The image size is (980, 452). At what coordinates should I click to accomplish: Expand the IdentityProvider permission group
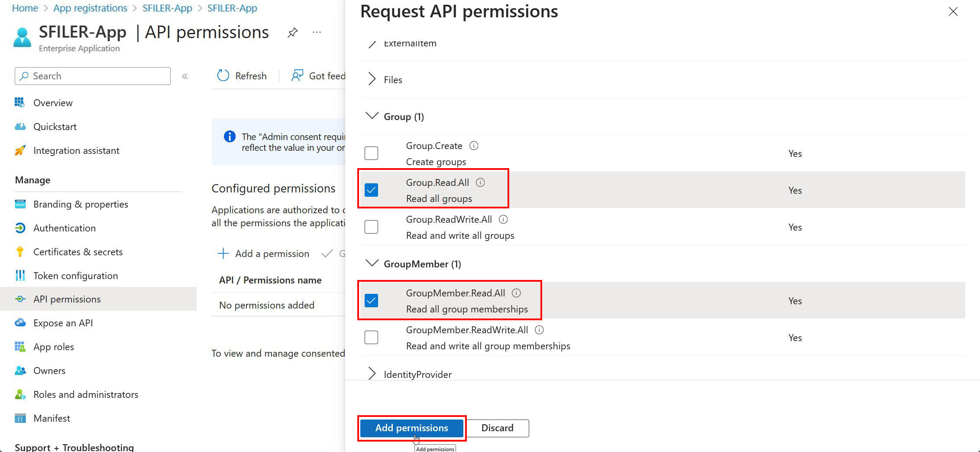pos(372,374)
